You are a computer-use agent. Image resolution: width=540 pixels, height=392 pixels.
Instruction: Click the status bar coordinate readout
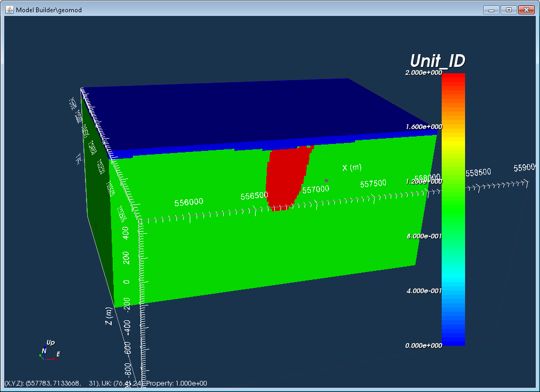pos(106,383)
